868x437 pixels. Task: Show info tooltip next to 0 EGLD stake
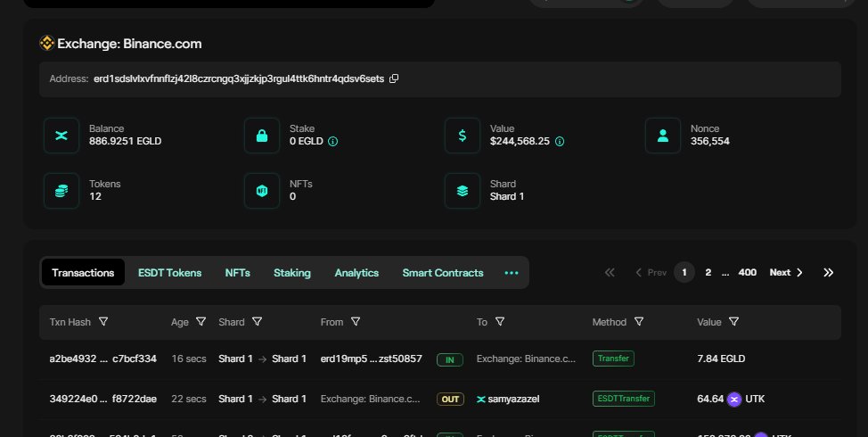tap(332, 141)
